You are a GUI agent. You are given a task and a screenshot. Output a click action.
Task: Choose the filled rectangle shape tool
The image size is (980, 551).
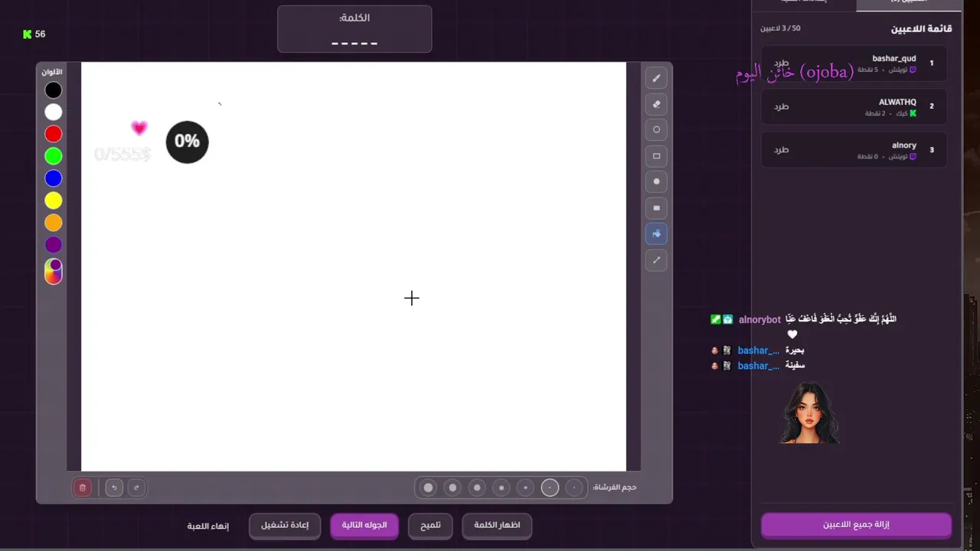pyautogui.click(x=656, y=208)
